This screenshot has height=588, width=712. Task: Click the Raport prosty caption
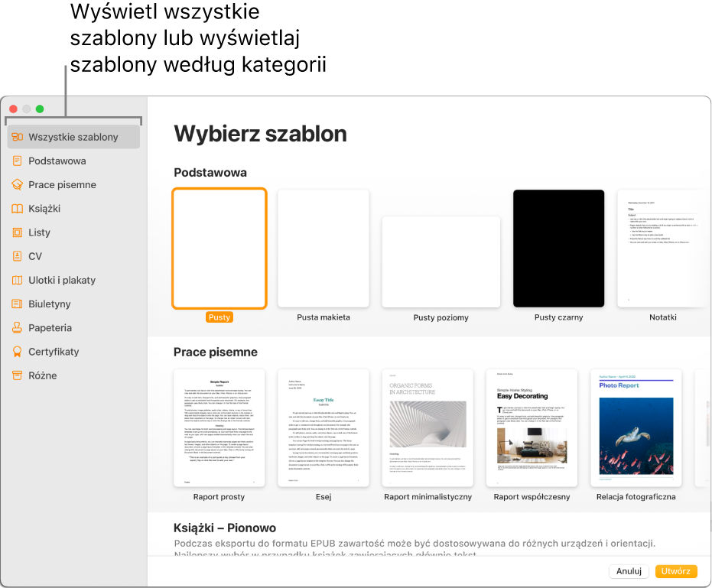219,497
